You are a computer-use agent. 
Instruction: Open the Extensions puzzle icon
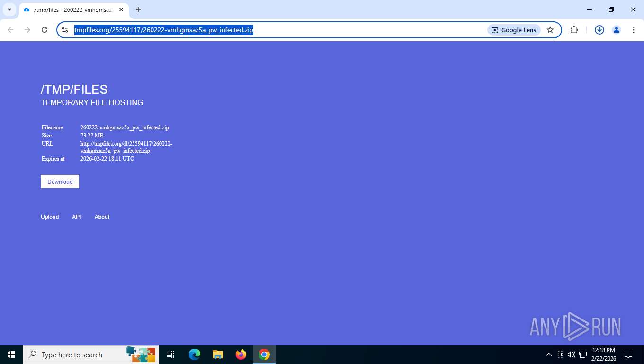pyautogui.click(x=574, y=30)
